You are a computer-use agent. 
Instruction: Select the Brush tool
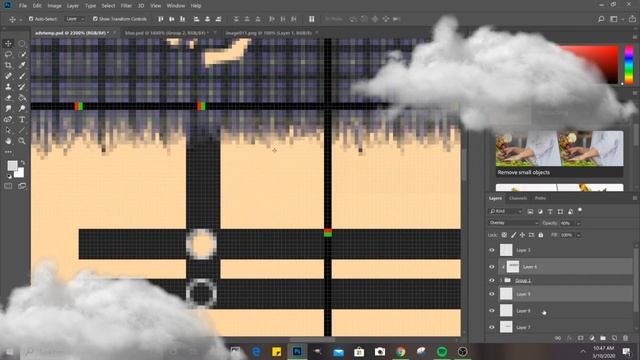click(22, 76)
